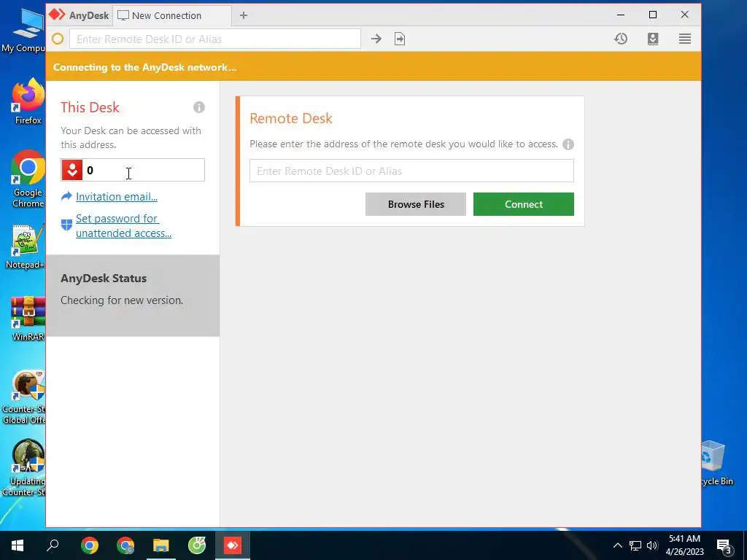The height and width of the screenshot is (560, 747).
Task: Open the Invitation email link
Action: point(117,197)
